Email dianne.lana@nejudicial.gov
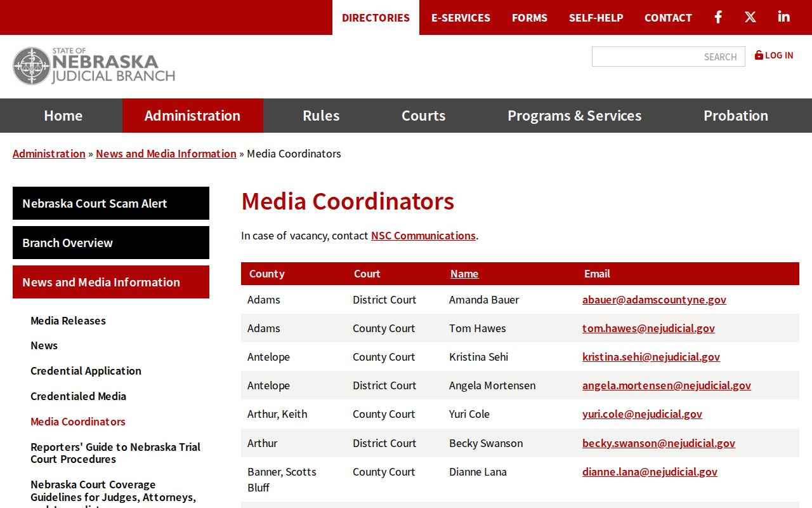 tap(650, 472)
